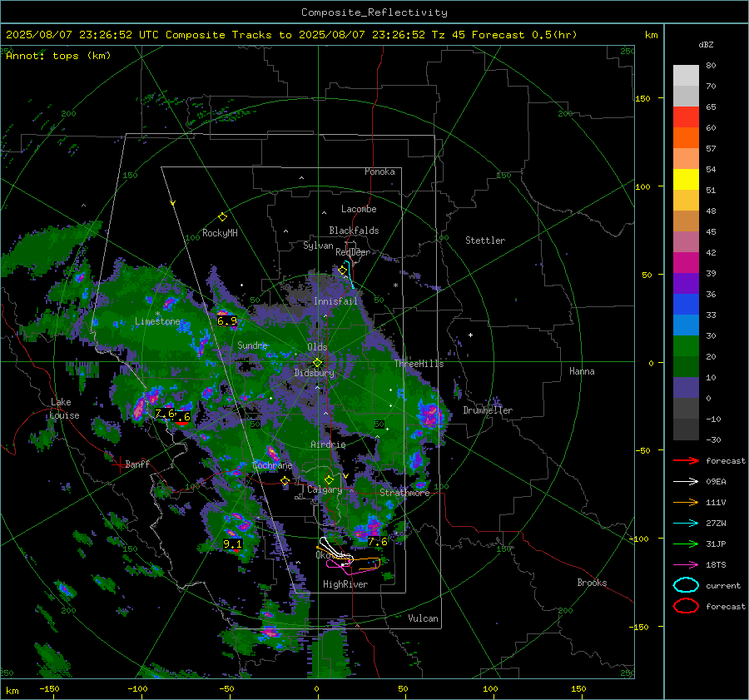
Task: Click the 7.6 top label south of Strathmore
Action: 377,541
